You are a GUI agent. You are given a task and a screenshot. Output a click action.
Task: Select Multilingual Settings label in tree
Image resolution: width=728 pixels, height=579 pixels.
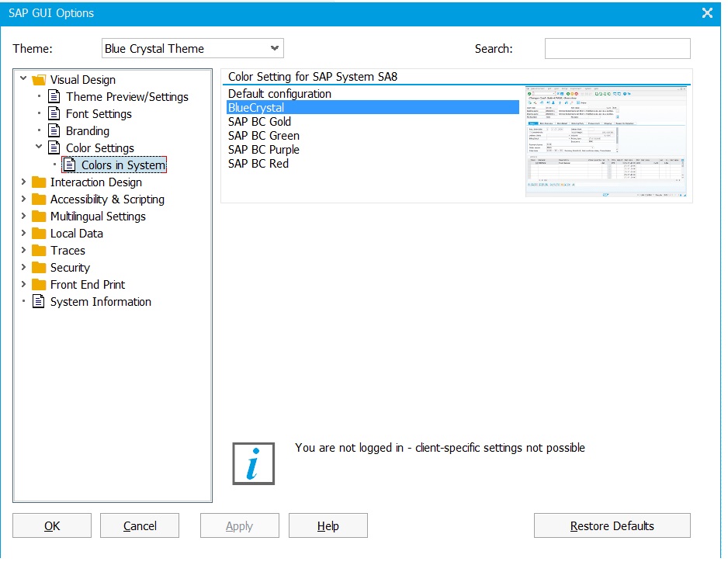pos(98,217)
